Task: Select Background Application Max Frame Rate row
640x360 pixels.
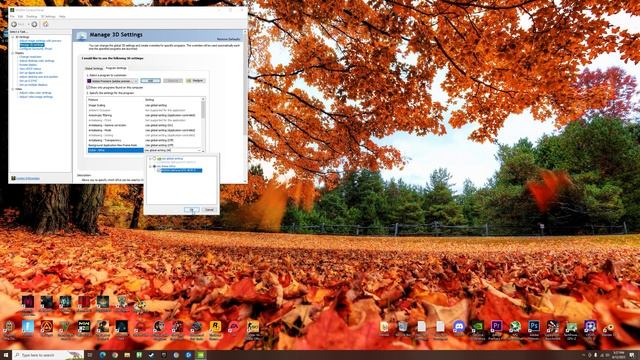Action: (144, 145)
